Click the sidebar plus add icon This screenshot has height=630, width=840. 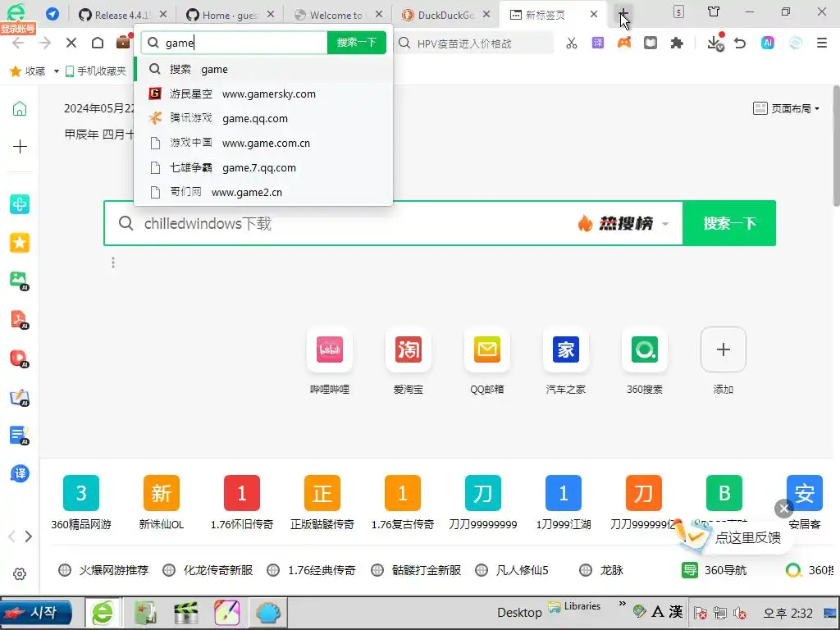(x=20, y=146)
